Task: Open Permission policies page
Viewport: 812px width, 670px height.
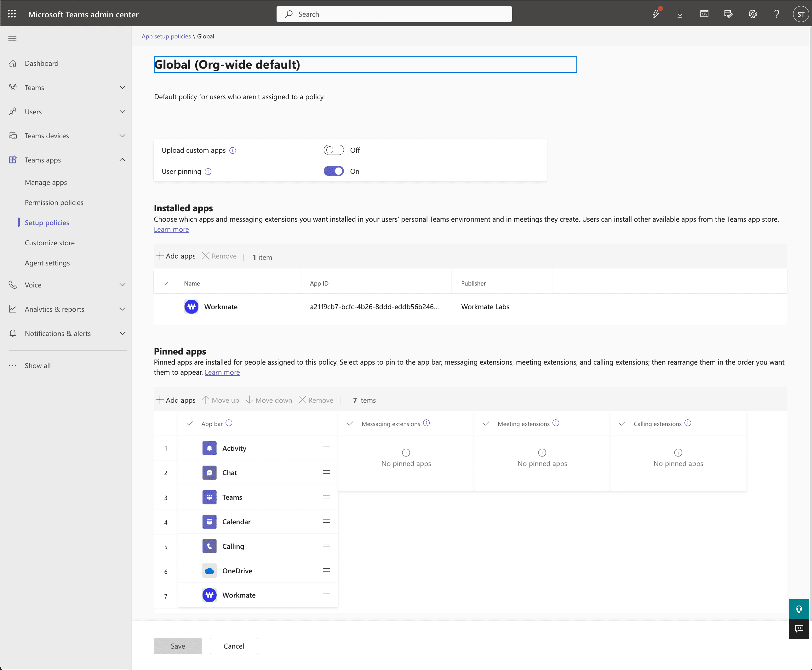Action: (x=54, y=203)
